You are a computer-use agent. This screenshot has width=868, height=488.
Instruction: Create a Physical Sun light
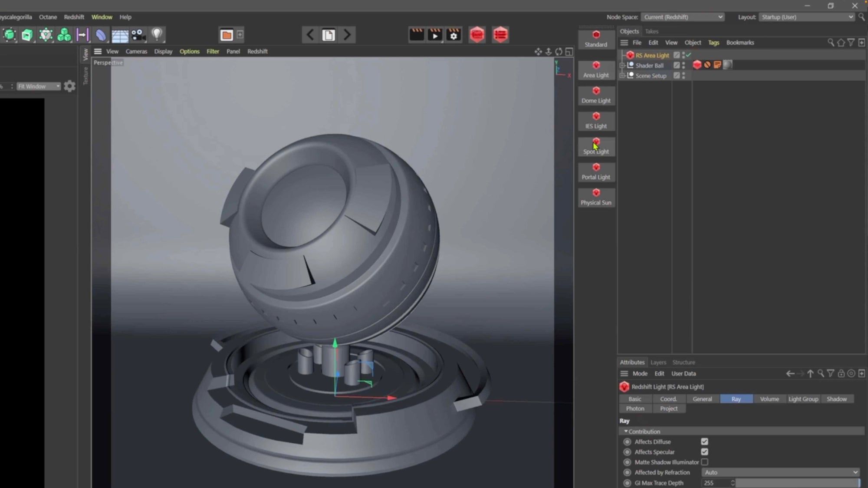(596, 196)
